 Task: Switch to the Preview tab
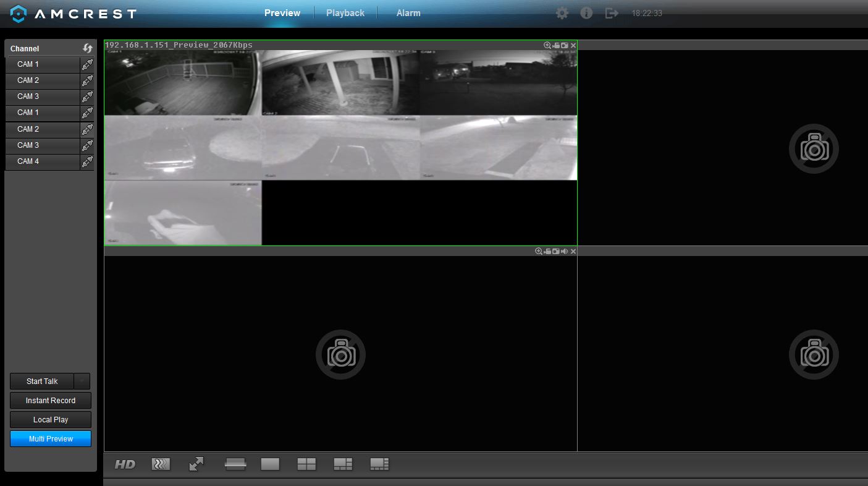pyautogui.click(x=282, y=13)
